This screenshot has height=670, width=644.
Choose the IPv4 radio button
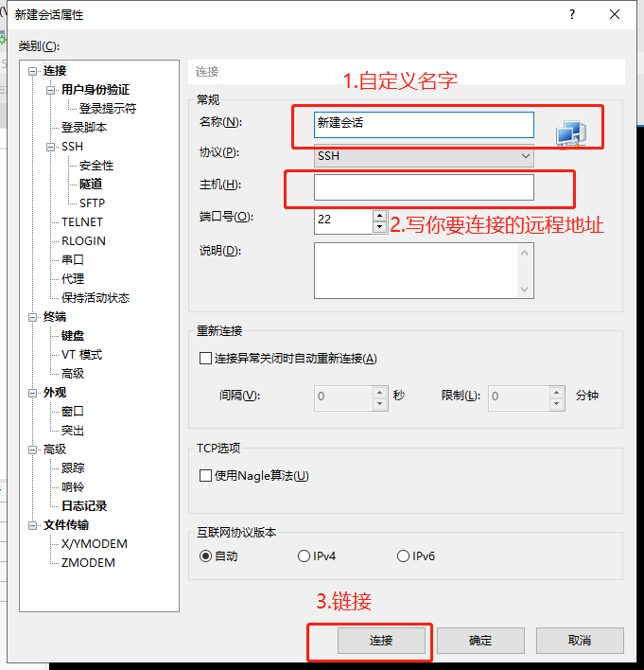click(304, 555)
